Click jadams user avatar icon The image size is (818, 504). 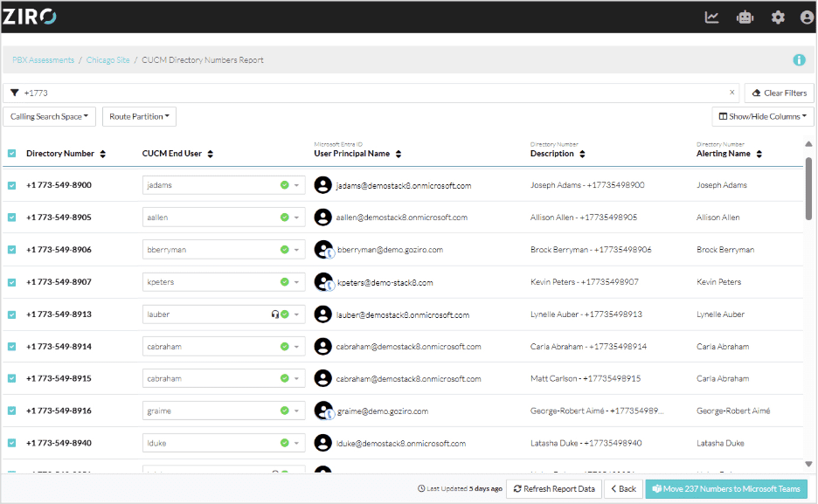323,185
